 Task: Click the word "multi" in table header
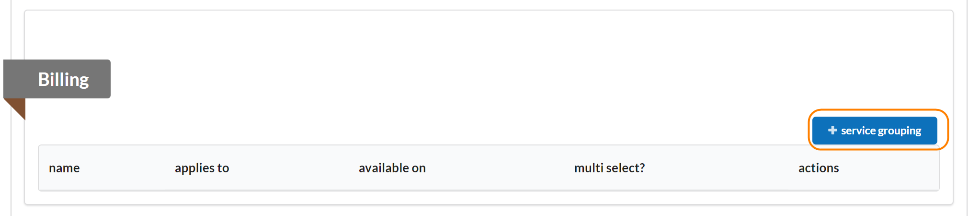coord(589,168)
